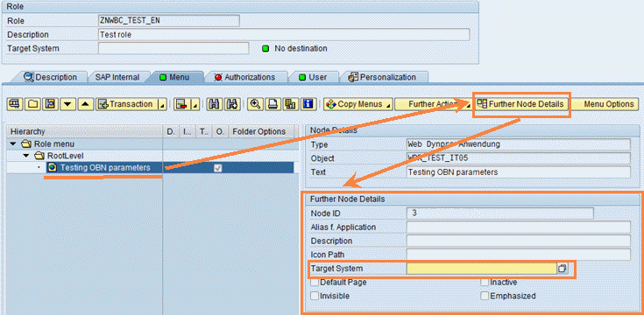The height and width of the screenshot is (315, 644).
Task: Move node up with the up arrow
Action: 86,104
